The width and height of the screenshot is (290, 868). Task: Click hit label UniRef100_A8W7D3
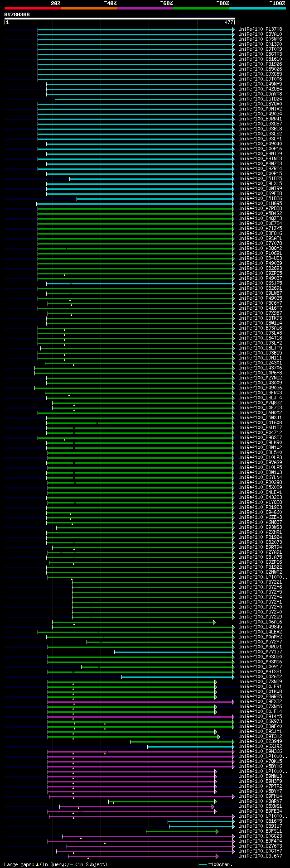coord(260,164)
